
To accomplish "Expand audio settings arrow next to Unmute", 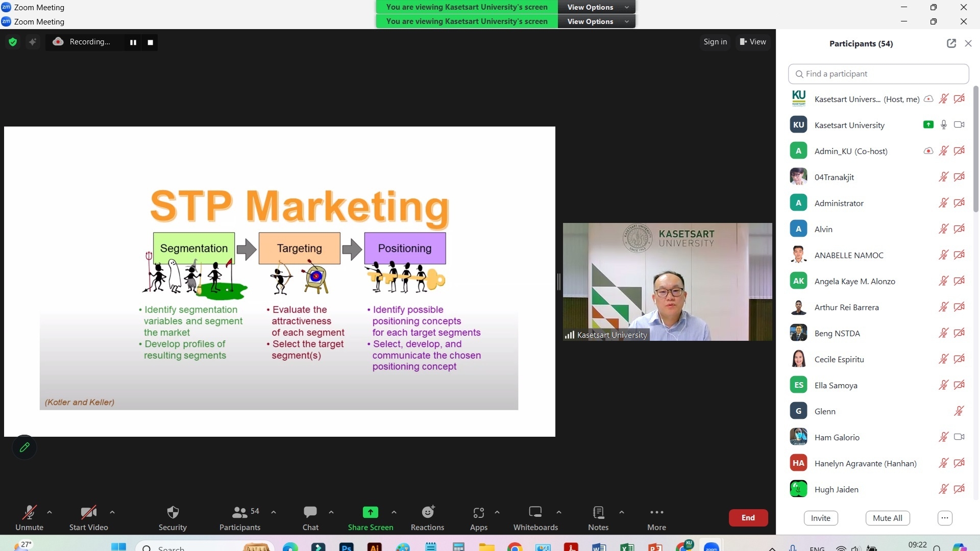I will click(x=50, y=512).
